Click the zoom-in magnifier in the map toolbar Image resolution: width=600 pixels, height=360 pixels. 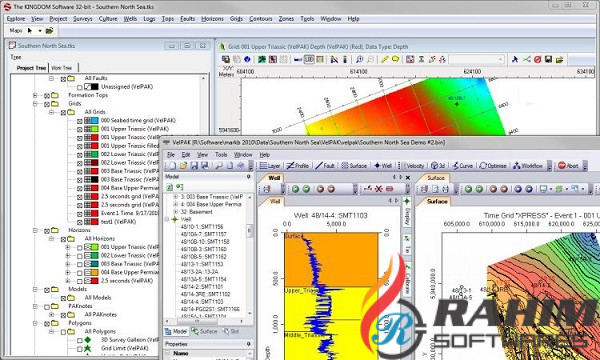[359, 59]
